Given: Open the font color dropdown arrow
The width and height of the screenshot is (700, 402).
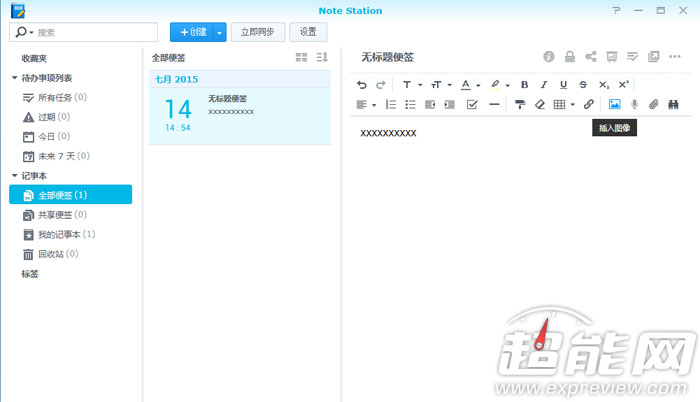Looking at the screenshot, I should (x=478, y=85).
